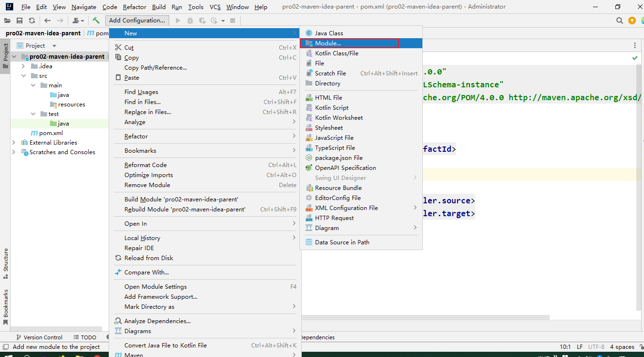Click Reload from Disk
The image size is (644, 357).
point(205,258)
